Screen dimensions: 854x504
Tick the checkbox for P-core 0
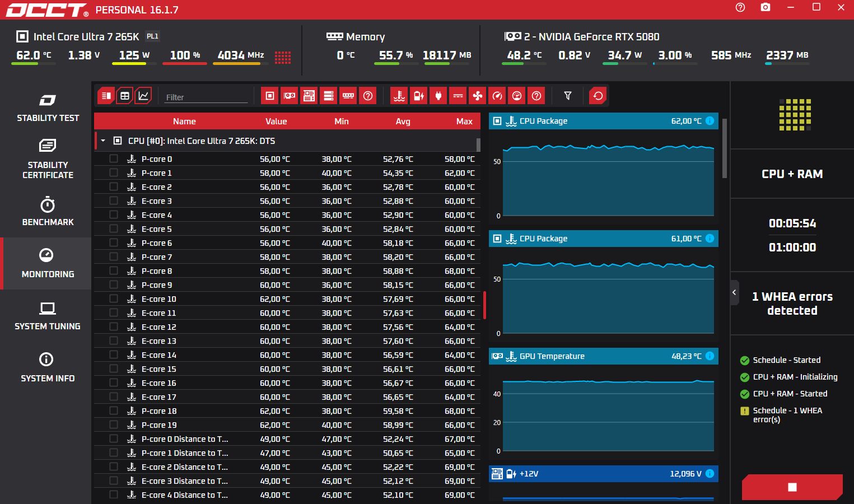pos(114,158)
